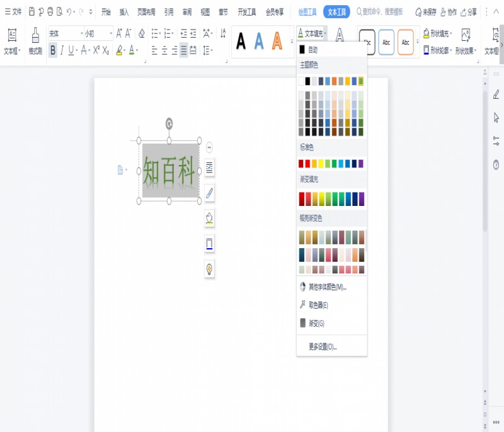Set paragraph alignment to center

[x=164, y=50]
